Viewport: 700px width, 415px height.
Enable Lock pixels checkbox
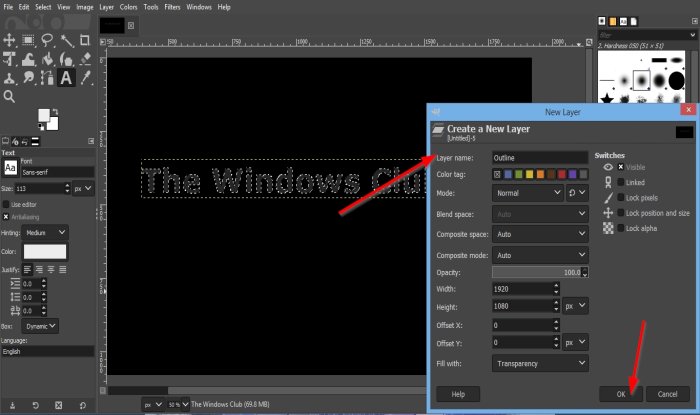coord(621,197)
